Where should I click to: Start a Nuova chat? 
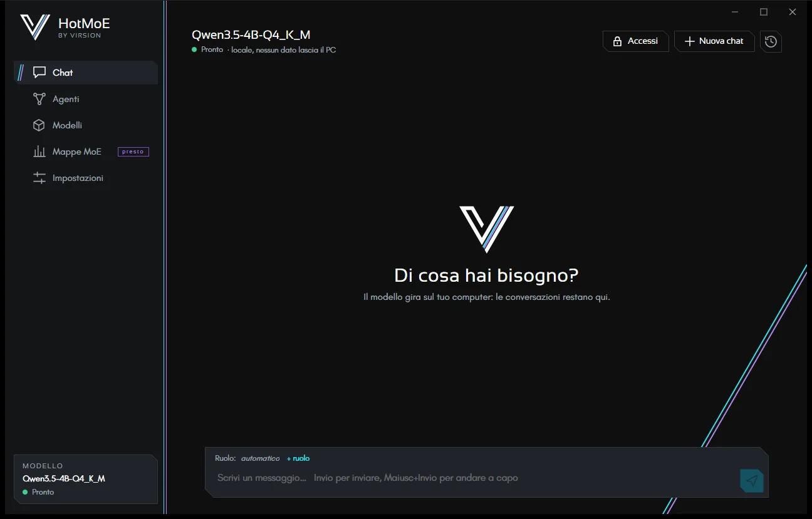(x=714, y=41)
